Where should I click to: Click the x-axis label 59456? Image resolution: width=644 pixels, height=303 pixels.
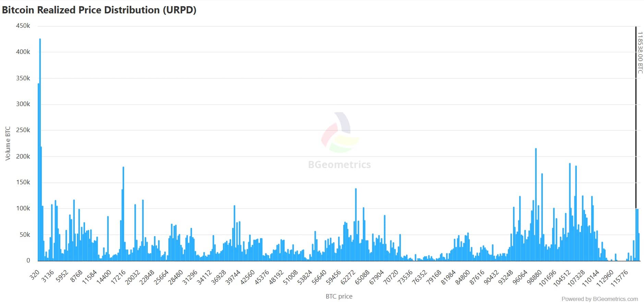(x=333, y=277)
